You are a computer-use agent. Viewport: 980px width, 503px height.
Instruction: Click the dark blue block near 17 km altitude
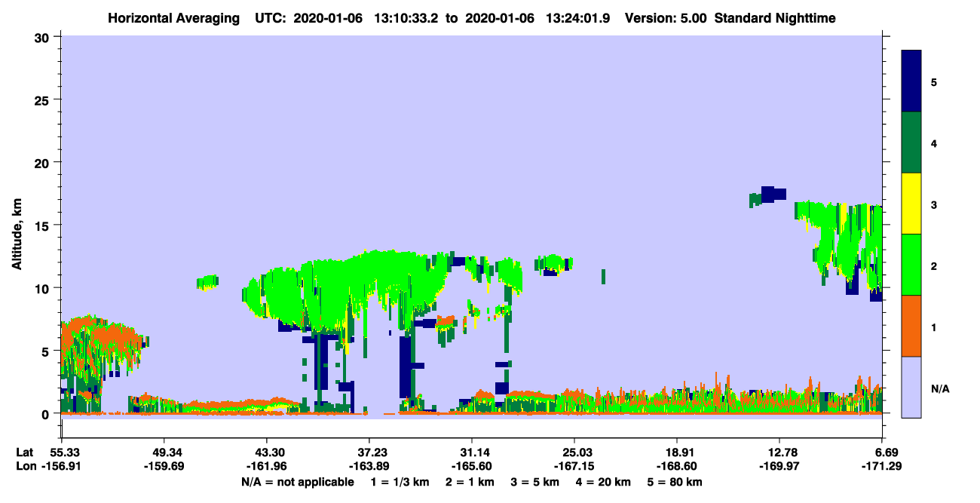point(773,194)
